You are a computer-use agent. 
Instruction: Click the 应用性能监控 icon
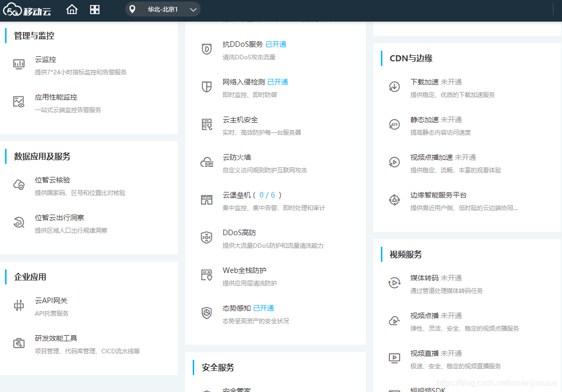19,102
